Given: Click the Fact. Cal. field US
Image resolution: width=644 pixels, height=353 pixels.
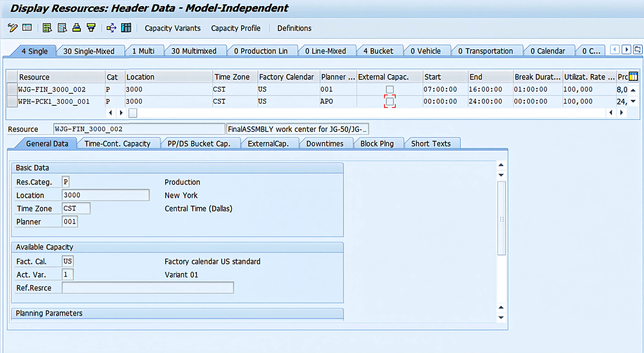Looking at the screenshot, I should [67, 261].
